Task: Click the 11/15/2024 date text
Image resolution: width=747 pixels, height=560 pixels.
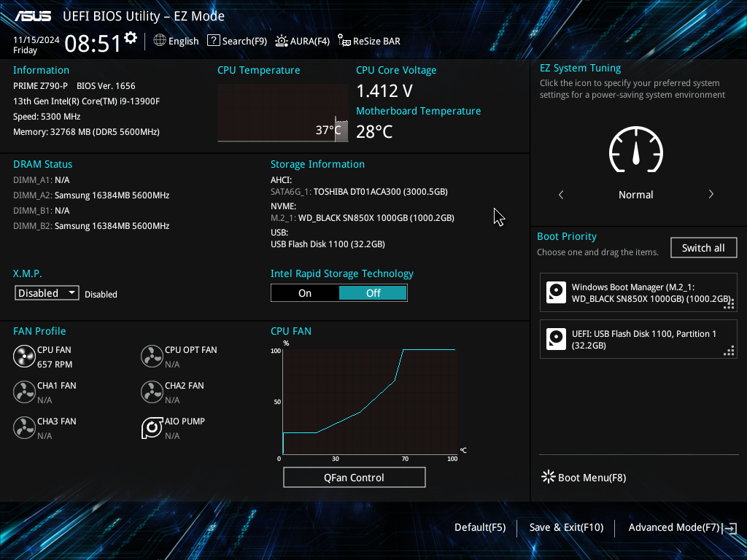Action: [36, 39]
